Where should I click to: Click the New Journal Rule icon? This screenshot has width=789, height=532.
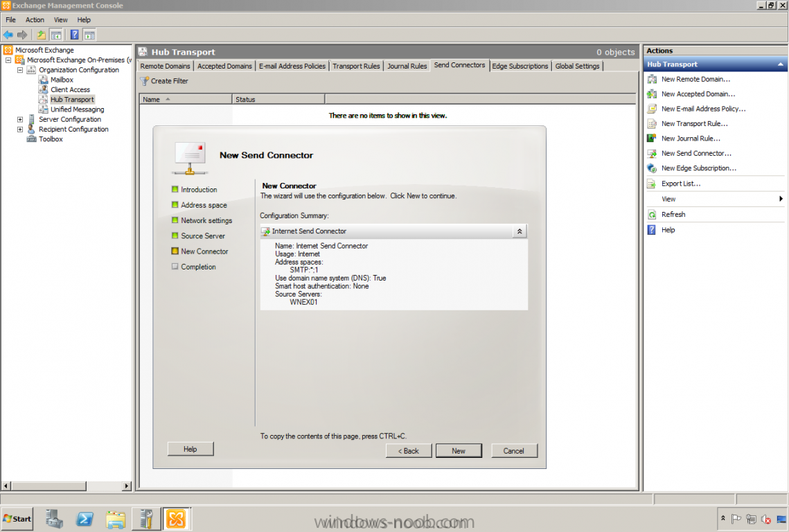point(652,139)
